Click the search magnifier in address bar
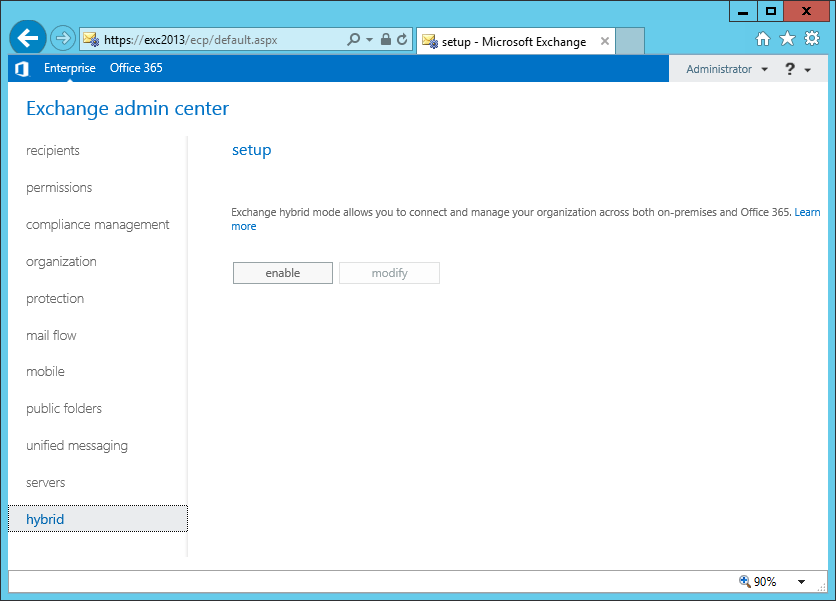The image size is (836, 601). [353, 39]
